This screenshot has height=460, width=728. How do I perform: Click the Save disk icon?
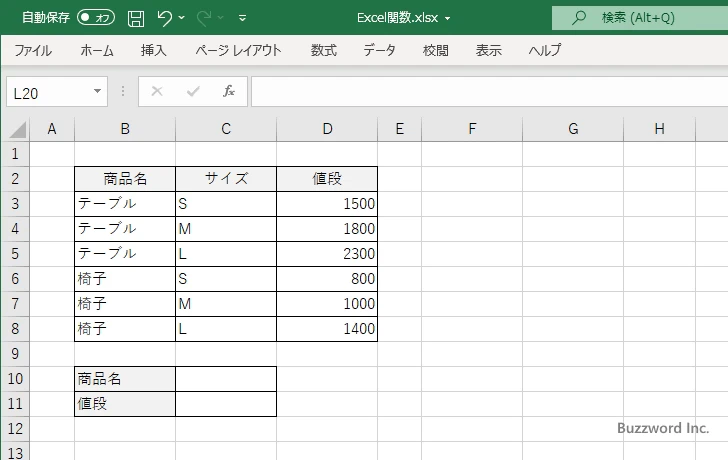[x=136, y=18]
